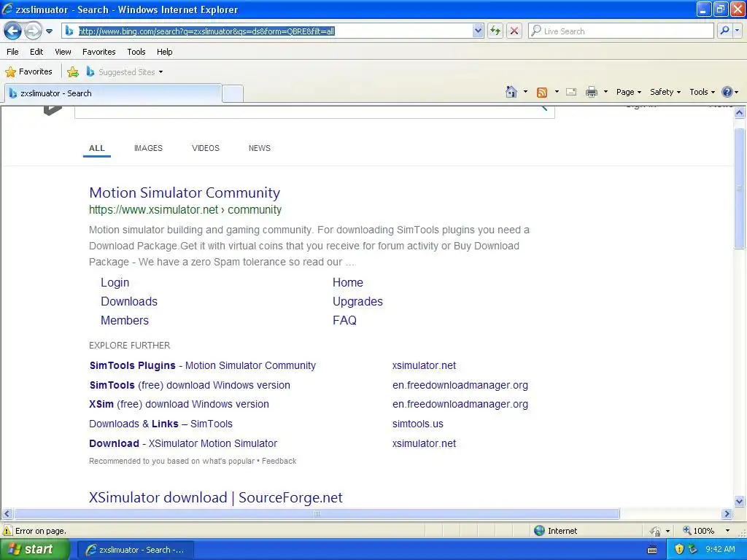The width and height of the screenshot is (747, 560).
Task: Expand the Home button dropdown arrow
Action: (x=525, y=92)
